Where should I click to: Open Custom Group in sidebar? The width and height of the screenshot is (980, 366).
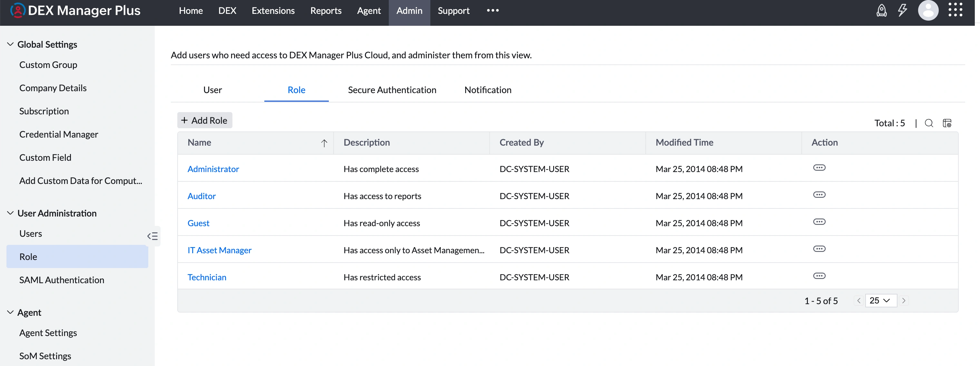tap(48, 65)
